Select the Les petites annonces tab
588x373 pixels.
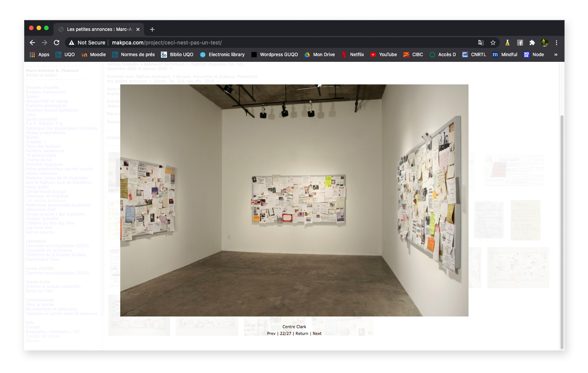tap(99, 29)
